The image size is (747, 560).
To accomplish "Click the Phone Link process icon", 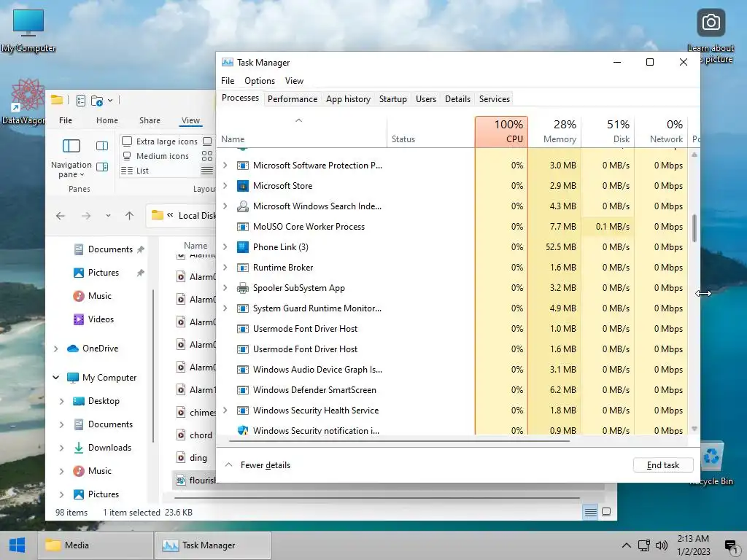I will pos(242,247).
